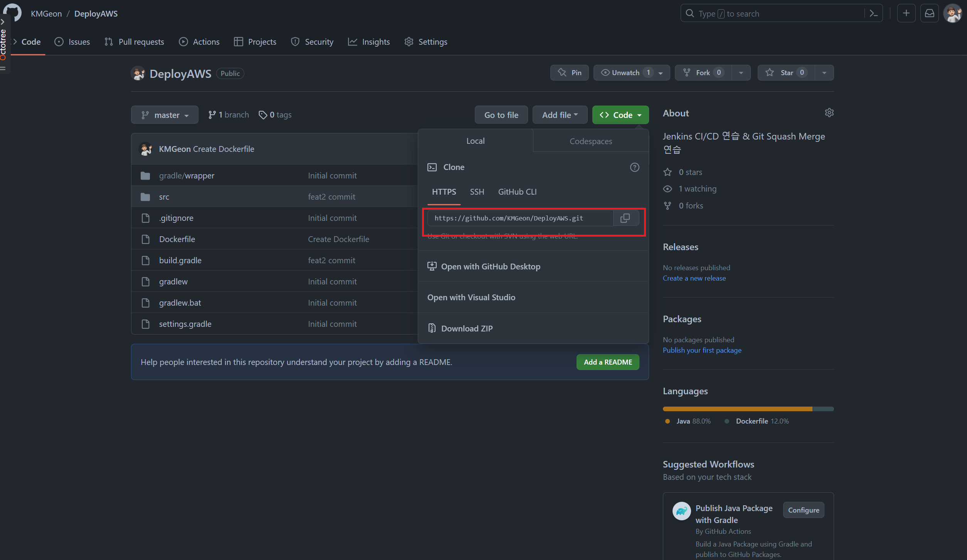
Task: Open the repository Settings tab
Action: tap(426, 42)
